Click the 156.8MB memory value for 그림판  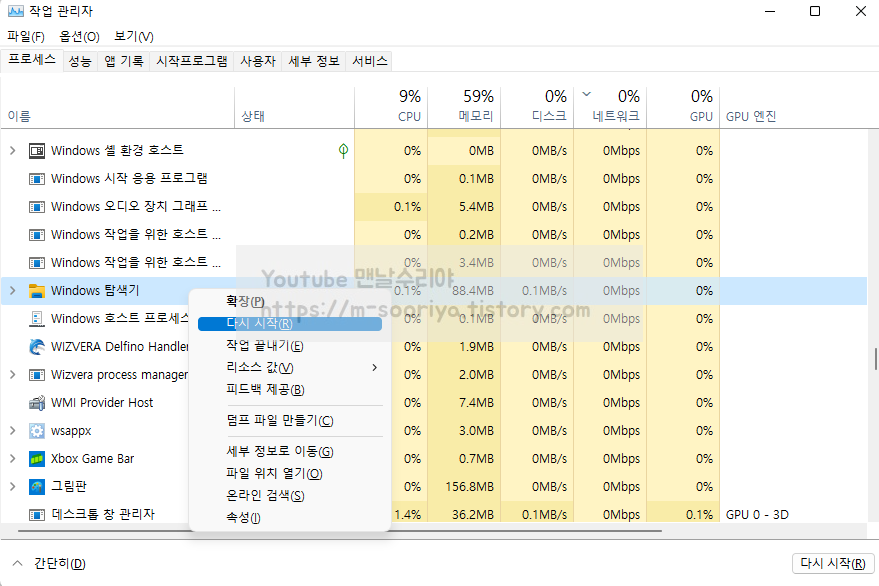(x=470, y=487)
